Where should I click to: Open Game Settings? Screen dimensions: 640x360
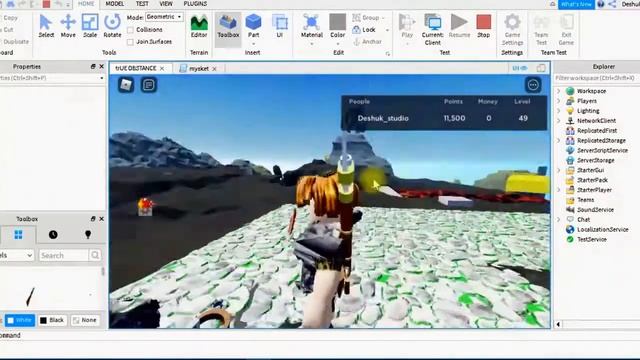coord(512,29)
